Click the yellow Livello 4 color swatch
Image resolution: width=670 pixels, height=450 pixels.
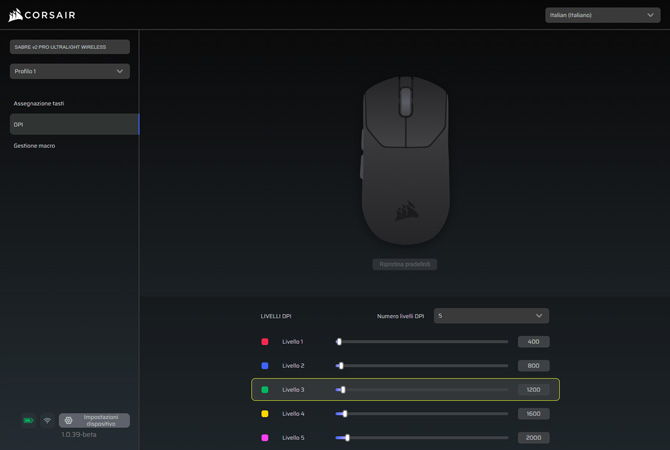[x=265, y=414]
